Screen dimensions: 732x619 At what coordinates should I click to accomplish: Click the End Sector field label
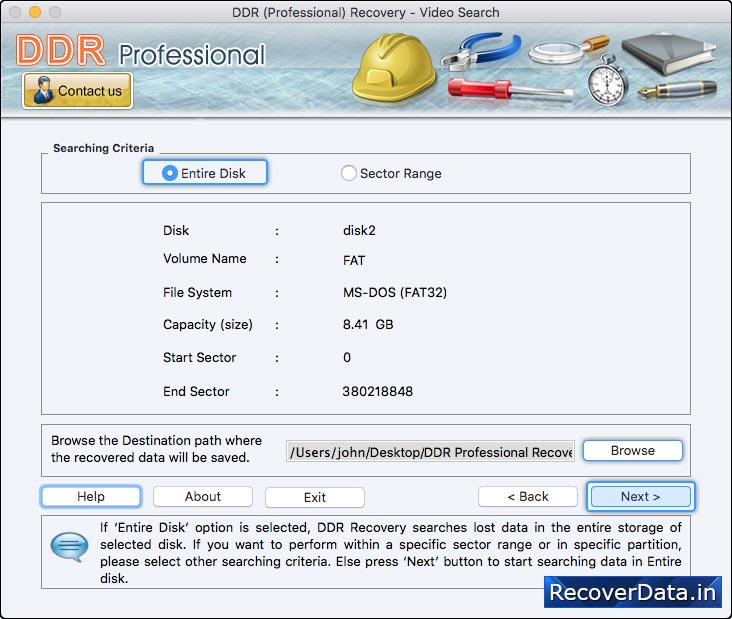(x=196, y=391)
